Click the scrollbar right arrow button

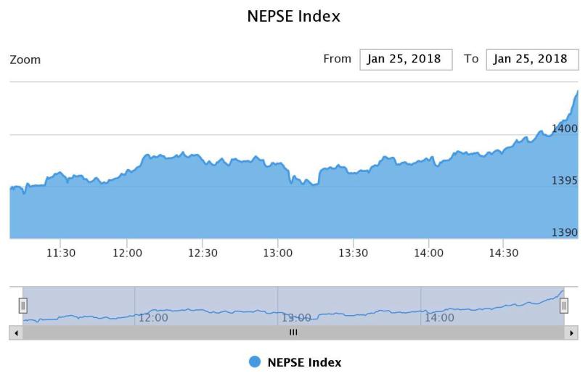point(572,332)
